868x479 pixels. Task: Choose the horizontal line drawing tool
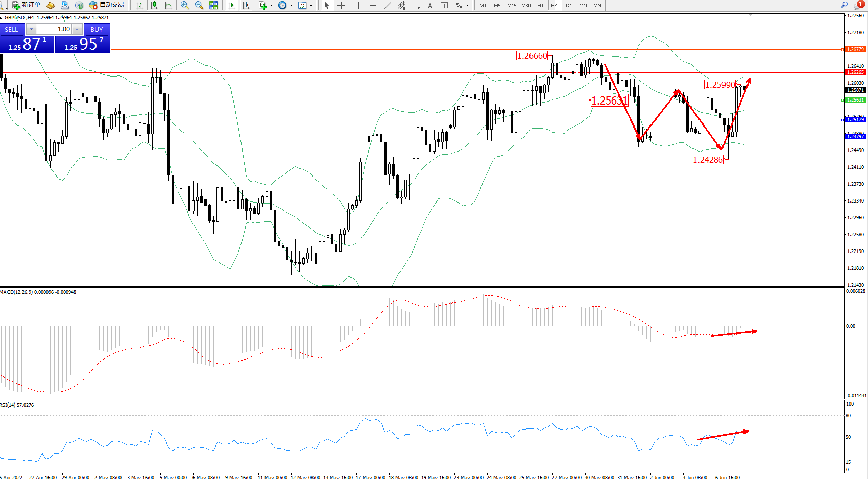[x=373, y=5]
